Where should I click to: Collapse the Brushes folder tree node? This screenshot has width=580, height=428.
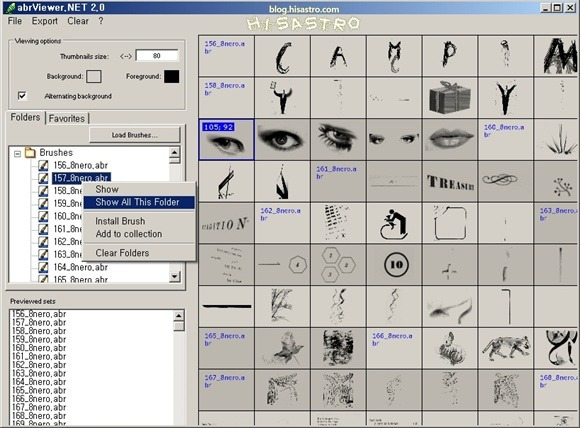tap(17, 153)
